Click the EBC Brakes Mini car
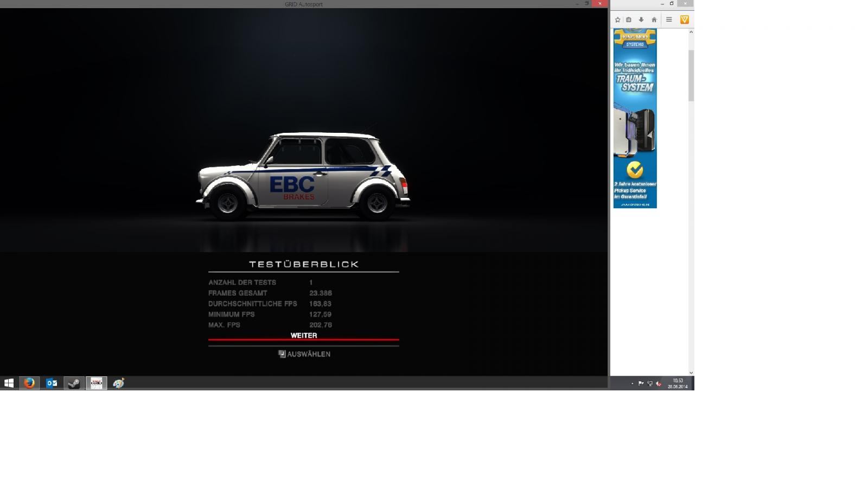Image resolution: width=868 pixels, height=488 pixels. [303, 175]
